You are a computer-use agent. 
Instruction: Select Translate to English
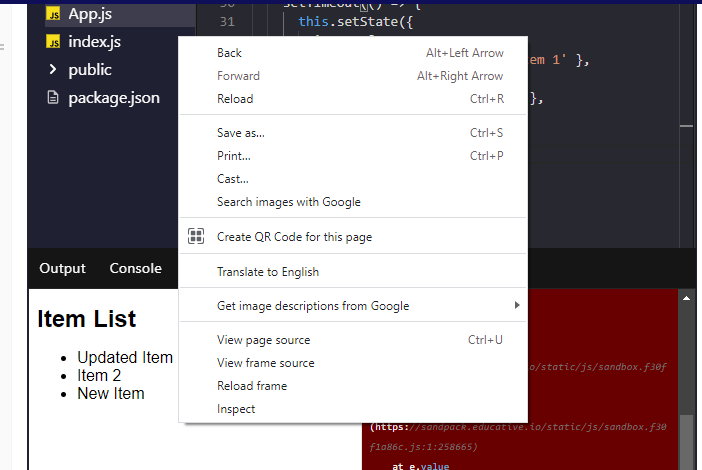point(268,272)
